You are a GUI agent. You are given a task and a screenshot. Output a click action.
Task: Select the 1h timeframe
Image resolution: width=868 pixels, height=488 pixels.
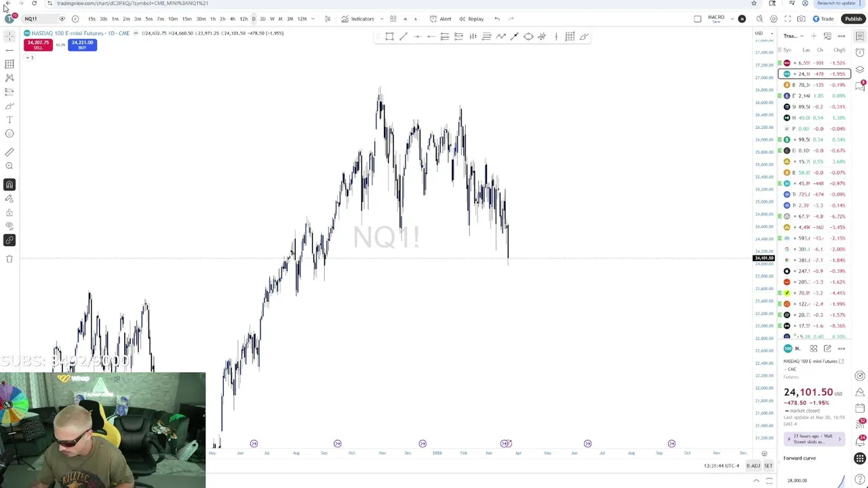pos(212,19)
